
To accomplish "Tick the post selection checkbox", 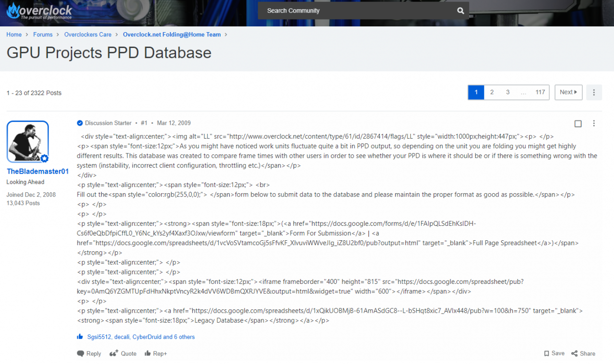I will 578,124.
